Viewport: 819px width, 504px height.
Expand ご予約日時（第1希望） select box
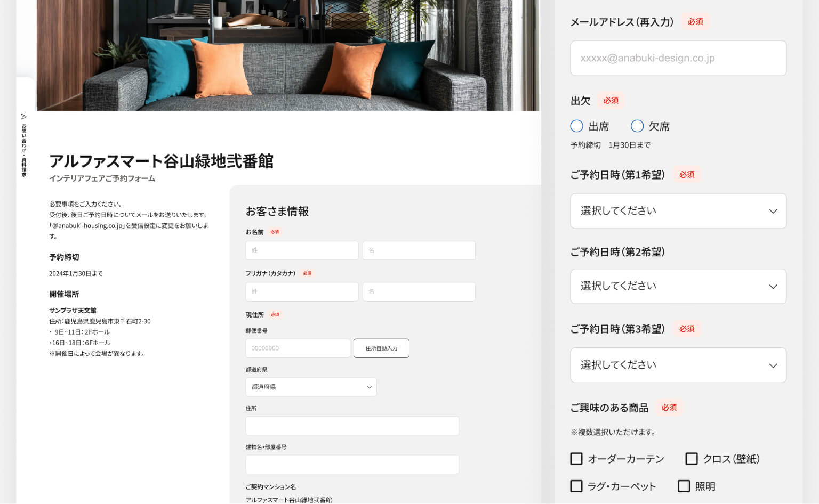[678, 211]
